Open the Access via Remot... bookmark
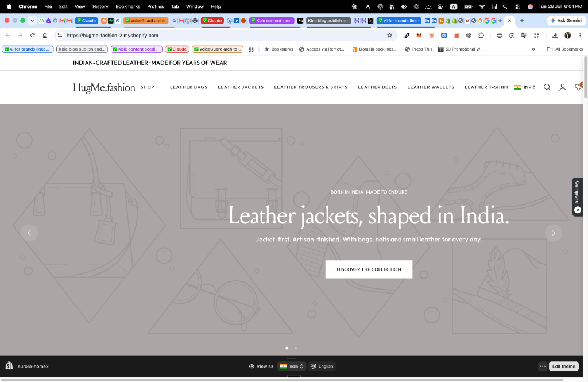Screen dimensions: 588x382 click(322, 49)
